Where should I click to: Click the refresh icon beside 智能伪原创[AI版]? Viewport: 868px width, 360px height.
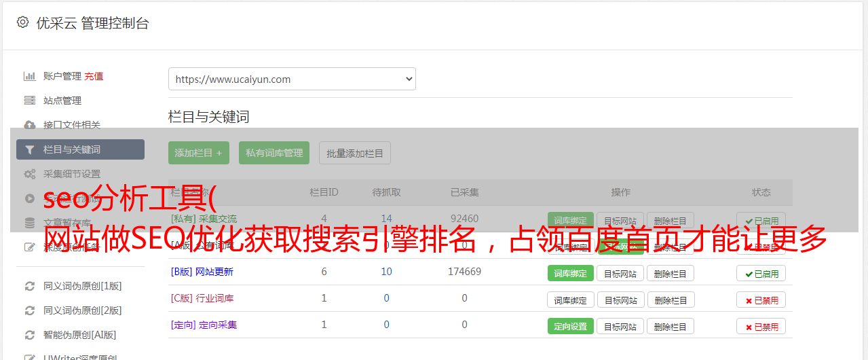coord(30,335)
